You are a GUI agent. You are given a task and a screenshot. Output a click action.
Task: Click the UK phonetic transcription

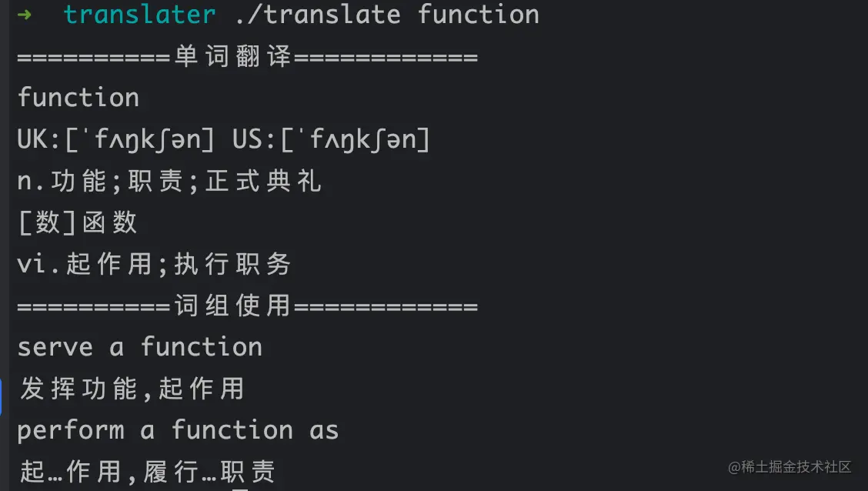point(115,140)
